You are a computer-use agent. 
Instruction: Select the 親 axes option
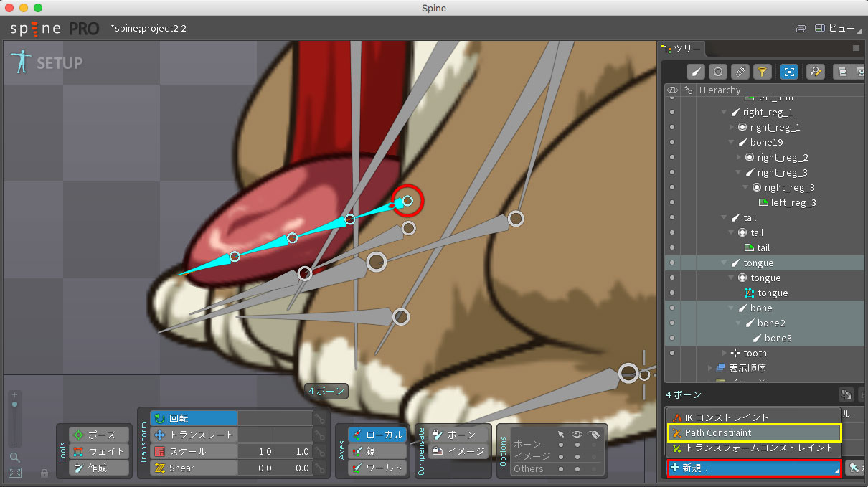(377, 451)
